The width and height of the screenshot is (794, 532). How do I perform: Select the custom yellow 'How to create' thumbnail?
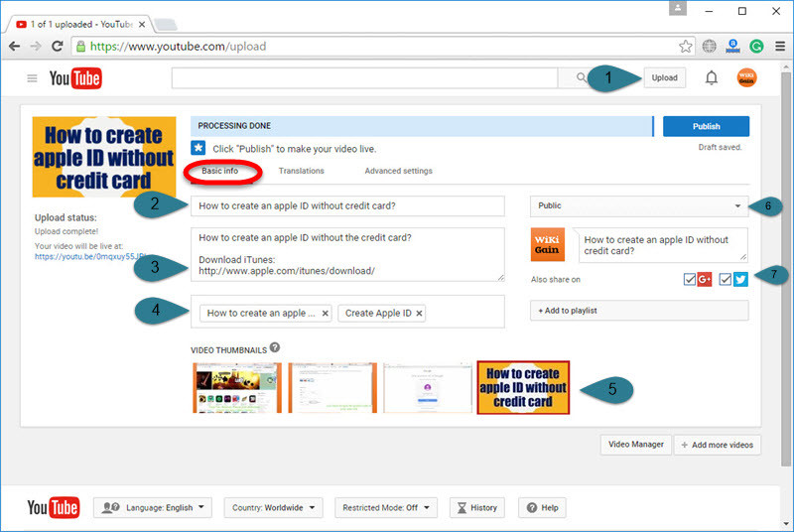pos(523,388)
